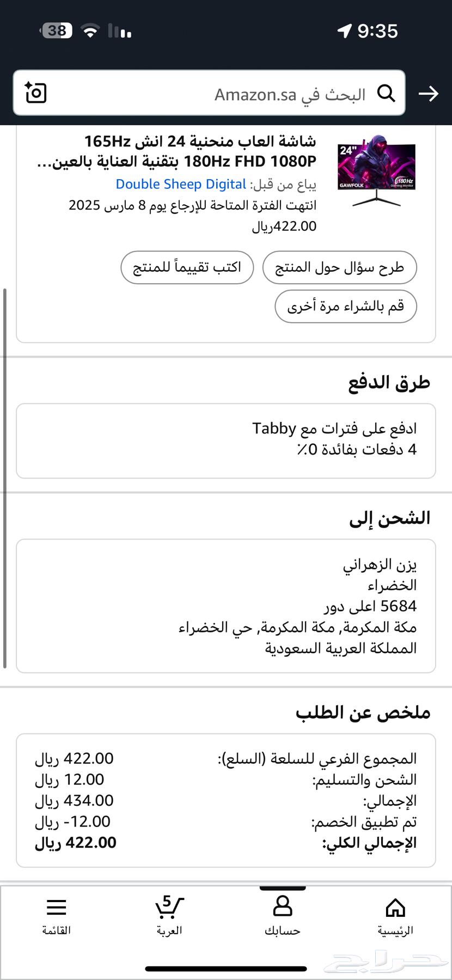Tap قم بالشراء مرة أخرى to buy again
The height and width of the screenshot is (980, 452).
pos(346,307)
